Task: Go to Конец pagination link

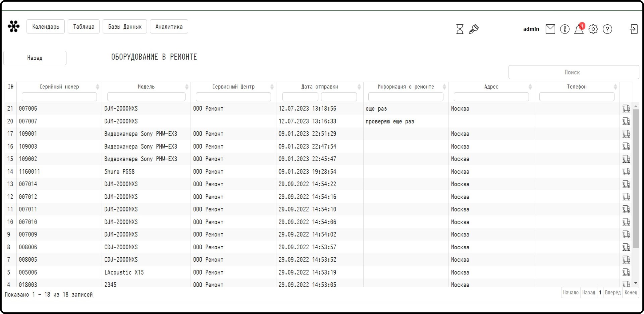Action: click(x=631, y=293)
